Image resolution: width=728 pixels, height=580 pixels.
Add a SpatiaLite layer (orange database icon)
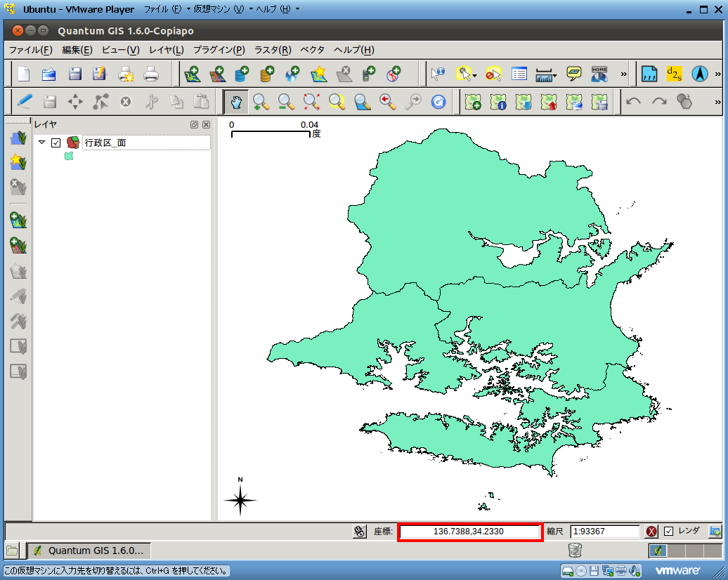click(267, 74)
